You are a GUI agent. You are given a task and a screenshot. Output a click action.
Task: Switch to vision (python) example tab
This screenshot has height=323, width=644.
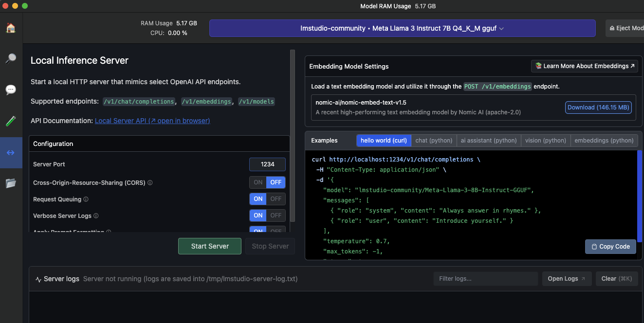click(546, 141)
